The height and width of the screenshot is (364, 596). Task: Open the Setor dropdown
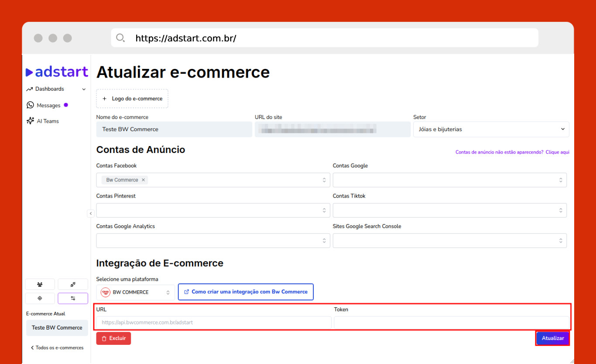(491, 129)
